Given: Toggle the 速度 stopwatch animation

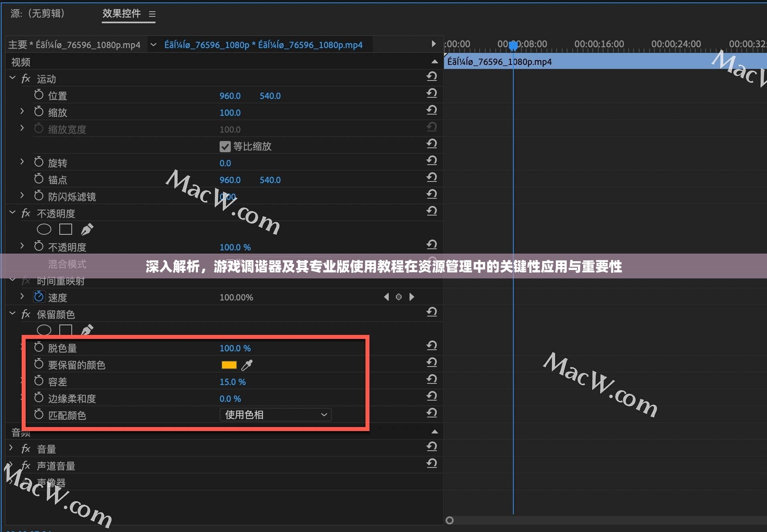Looking at the screenshot, I should [39, 297].
